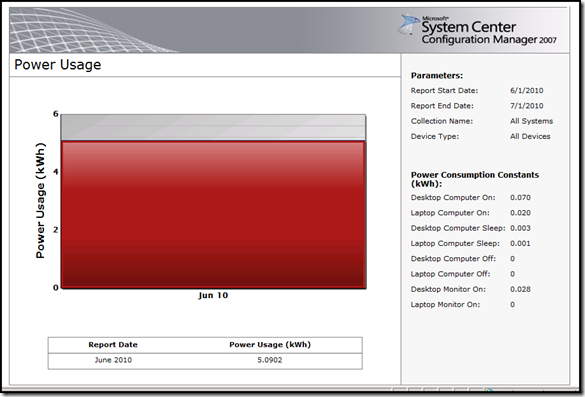This screenshot has width=585, height=397.
Task: Select the 0.003 Desktop Computer Sleep value
Action: (x=520, y=228)
